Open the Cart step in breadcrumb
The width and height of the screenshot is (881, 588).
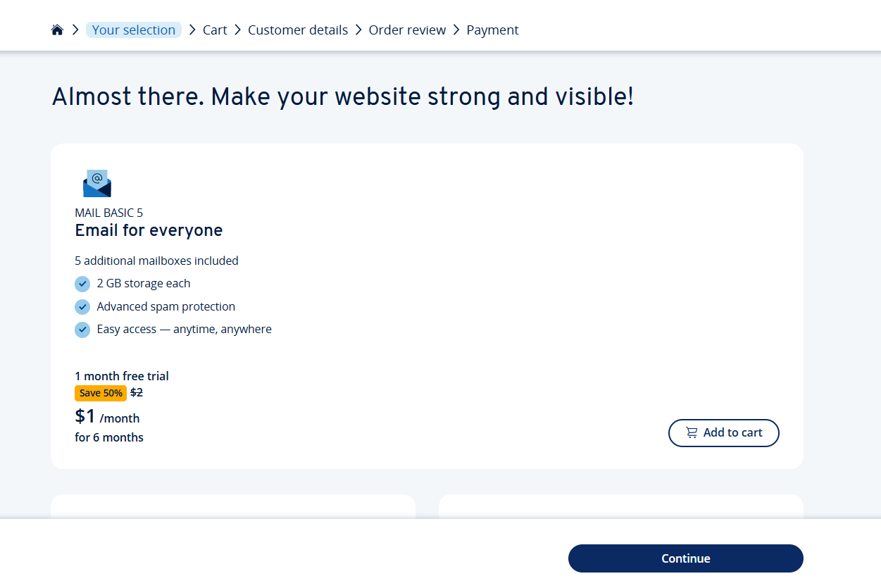tap(215, 30)
